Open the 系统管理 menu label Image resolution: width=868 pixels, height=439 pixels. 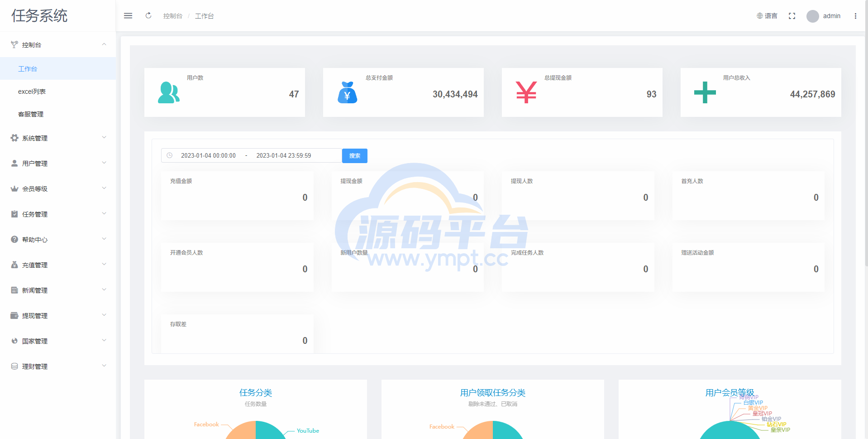click(35, 138)
